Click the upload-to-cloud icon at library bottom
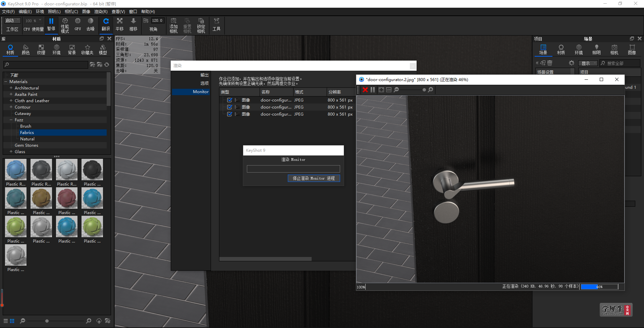This screenshot has width=644, height=328. (x=99, y=321)
